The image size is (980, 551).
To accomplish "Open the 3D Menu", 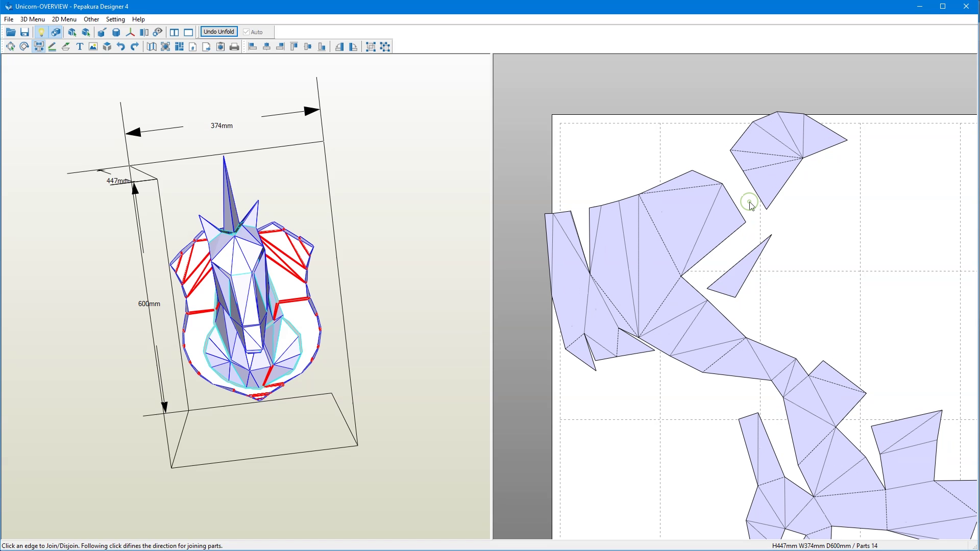I will [32, 19].
